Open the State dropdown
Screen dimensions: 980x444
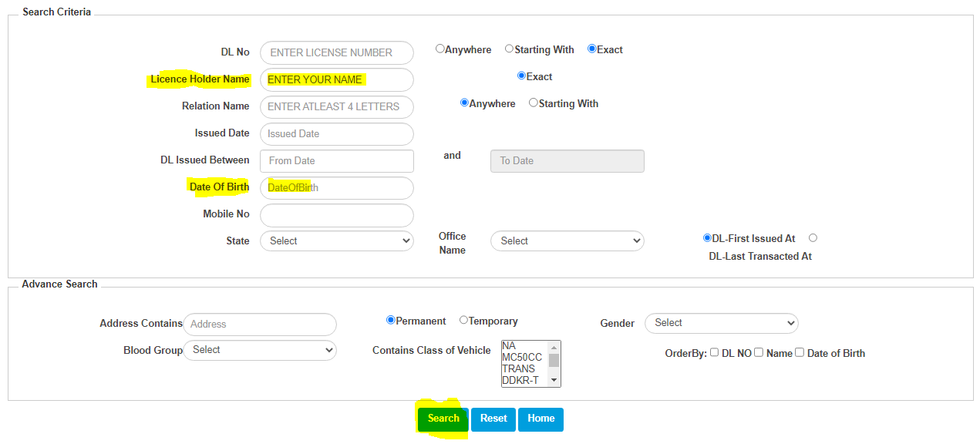coord(337,241)
